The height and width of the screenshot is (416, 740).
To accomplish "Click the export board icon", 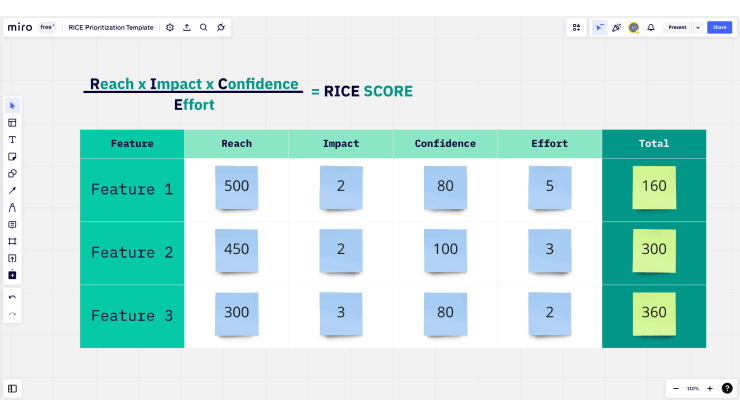I will pos(186,27).
